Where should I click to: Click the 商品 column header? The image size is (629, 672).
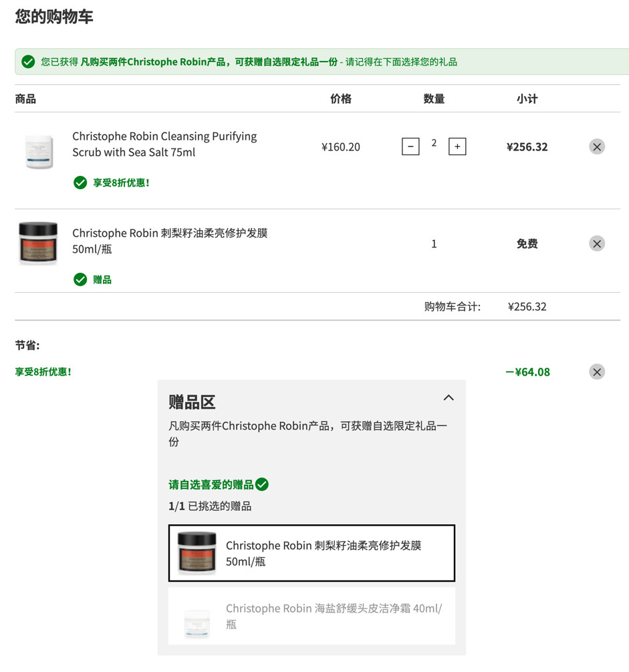click(25, 99)
